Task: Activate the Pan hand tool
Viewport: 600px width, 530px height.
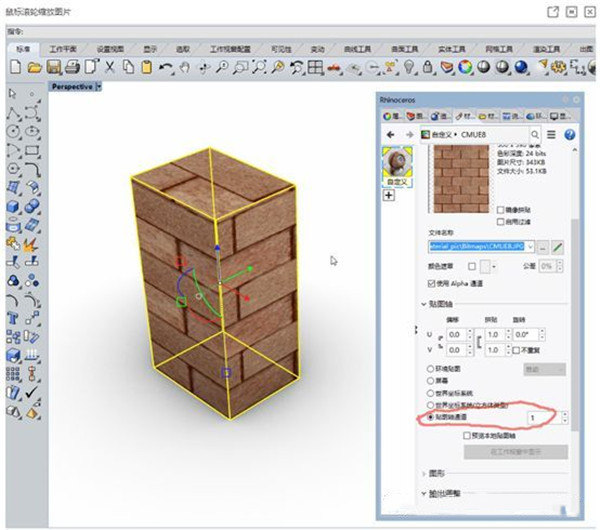Action: pos(185,68)
